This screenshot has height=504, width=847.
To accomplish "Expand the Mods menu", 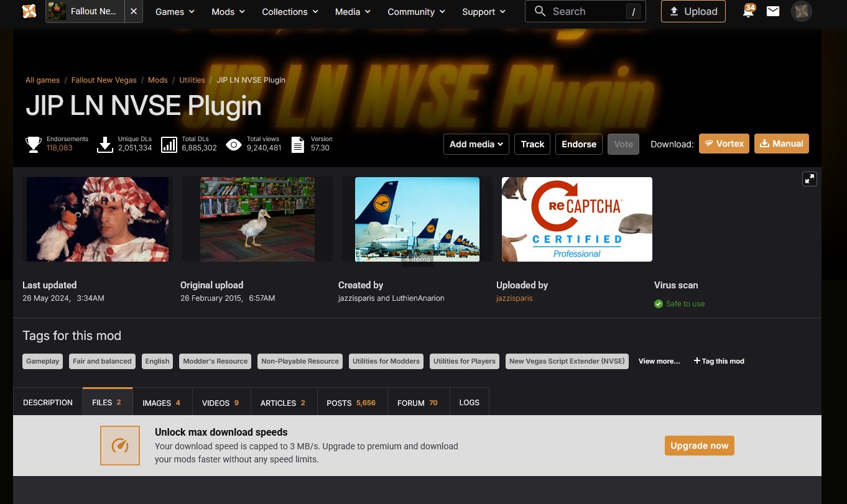I will (228, 12).
